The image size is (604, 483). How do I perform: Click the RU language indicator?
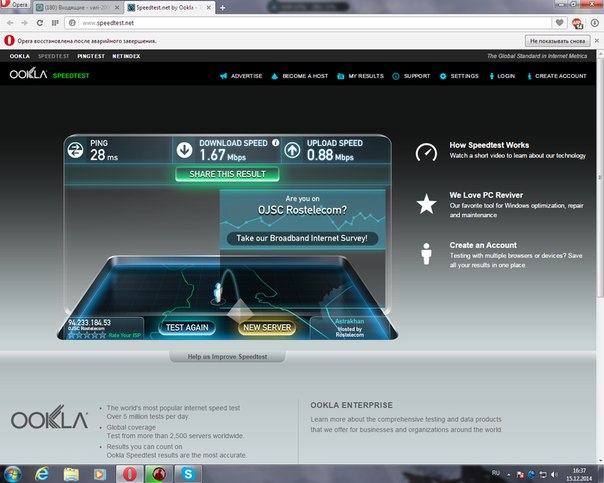point(496,473)
